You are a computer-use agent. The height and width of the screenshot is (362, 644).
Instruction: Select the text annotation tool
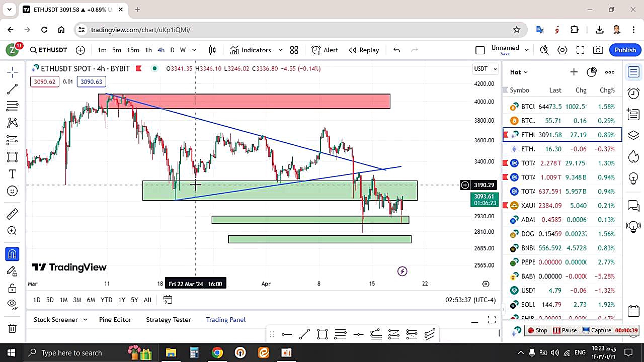click(x=13, y=174)
